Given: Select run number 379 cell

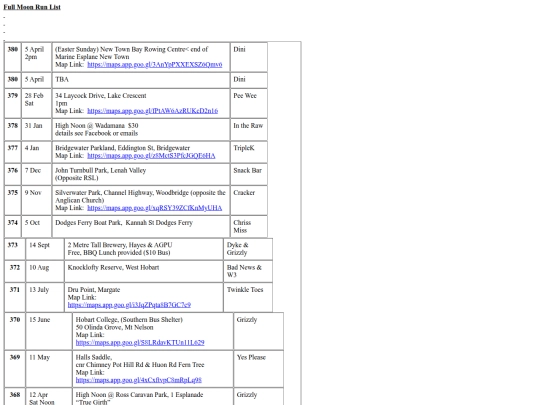Looking at the screenshot, I should pos(13,103).
